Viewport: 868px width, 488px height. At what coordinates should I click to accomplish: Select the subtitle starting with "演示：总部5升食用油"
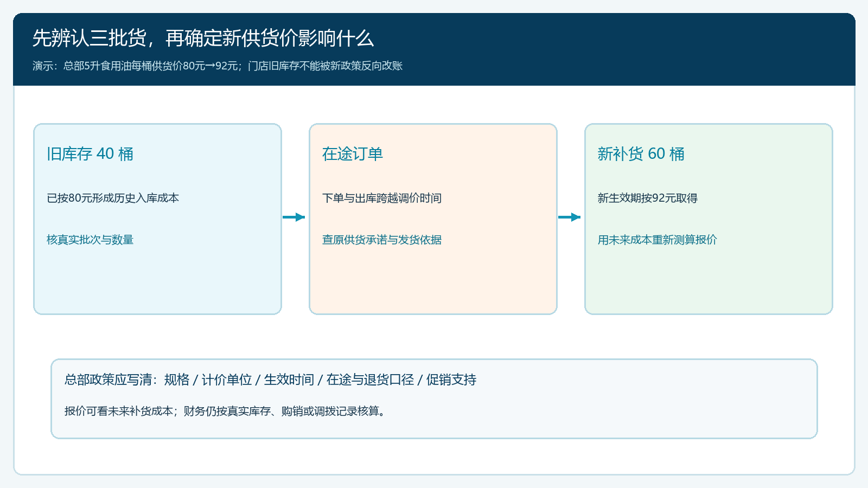click(218, 66)
